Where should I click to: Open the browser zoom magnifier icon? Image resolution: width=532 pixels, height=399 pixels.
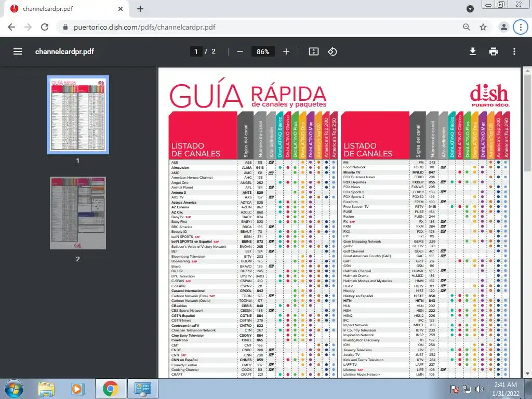tap(467, 27)
